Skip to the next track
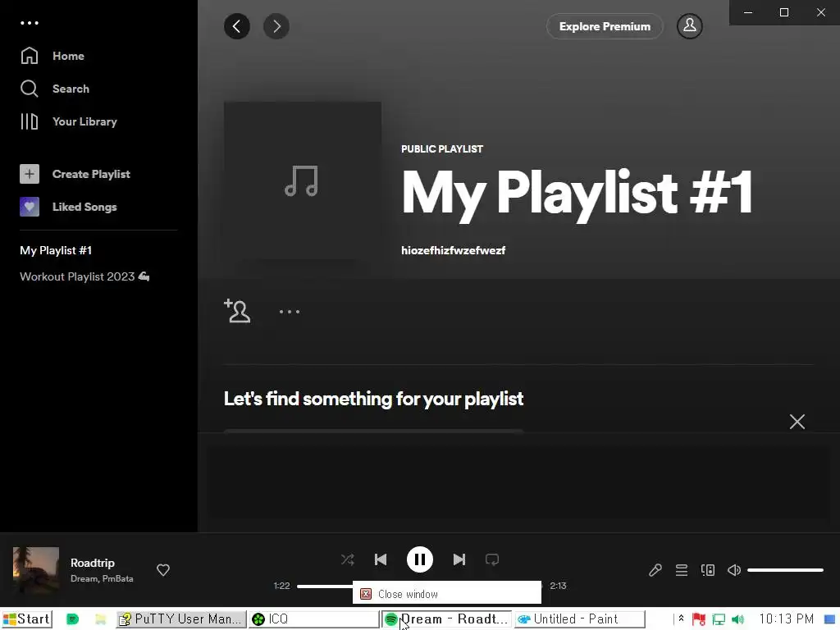840x630 pixels. (459, 559)
